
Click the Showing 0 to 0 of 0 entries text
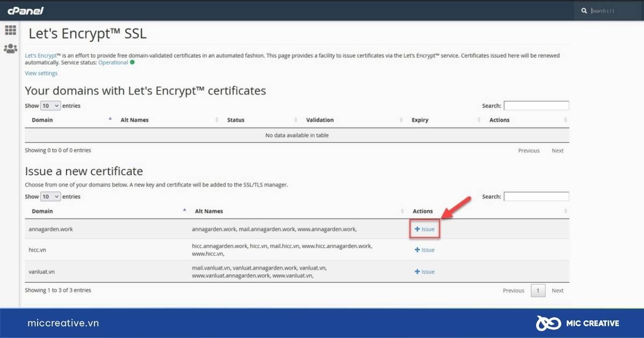pos(58,150)
